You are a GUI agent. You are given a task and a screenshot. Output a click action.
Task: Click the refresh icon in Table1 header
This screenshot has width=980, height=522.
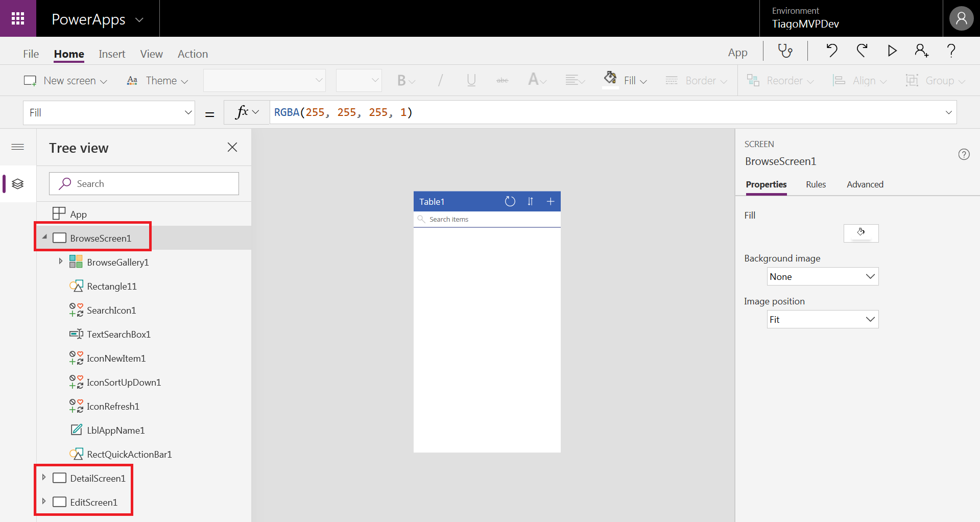pos(510,202)
